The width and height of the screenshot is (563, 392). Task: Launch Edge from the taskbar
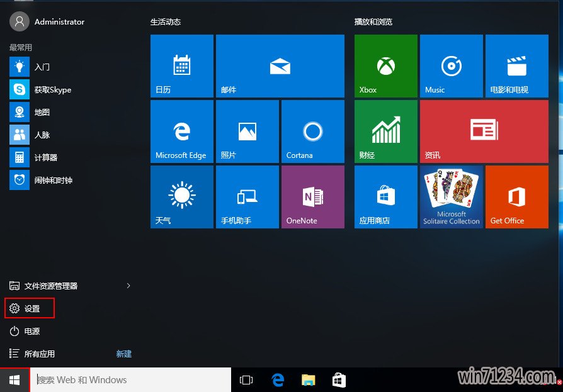point(278,380)
